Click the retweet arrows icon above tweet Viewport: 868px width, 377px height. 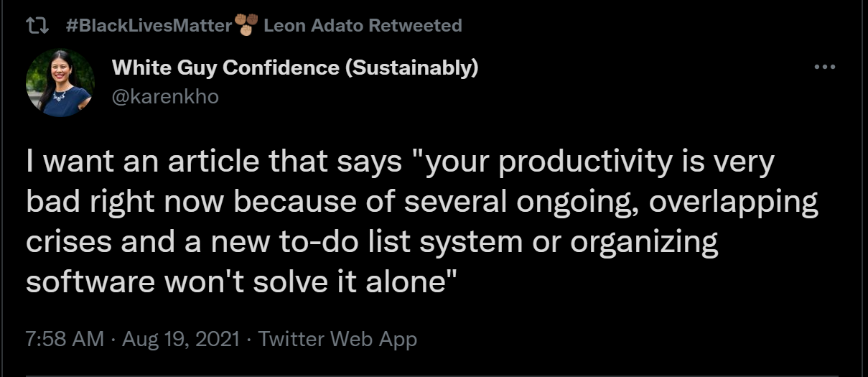tap(36, 27)
